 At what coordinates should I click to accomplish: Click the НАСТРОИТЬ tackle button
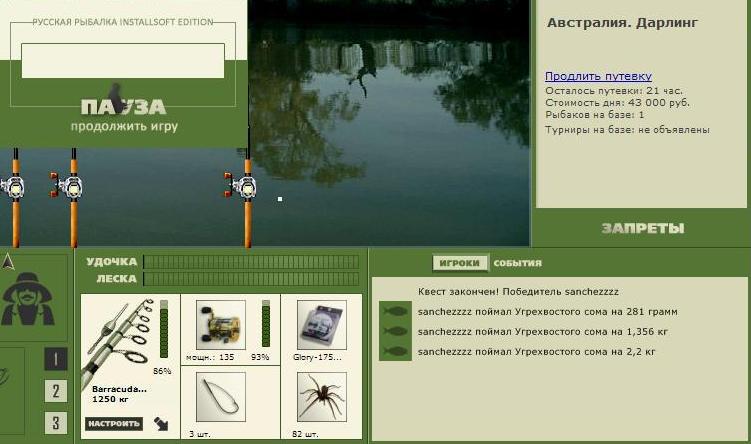114,423
